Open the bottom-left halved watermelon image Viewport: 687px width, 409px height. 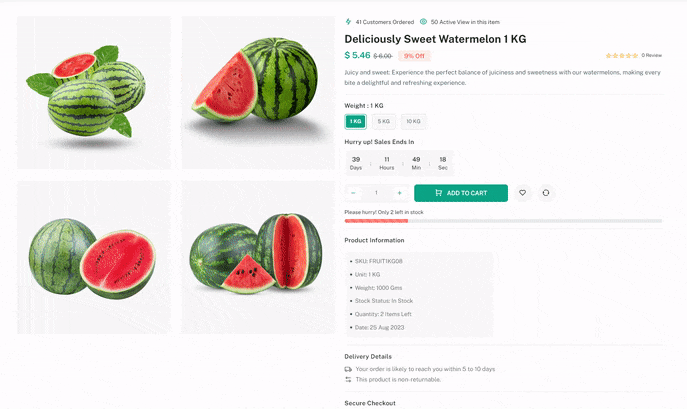click(94, 257)
